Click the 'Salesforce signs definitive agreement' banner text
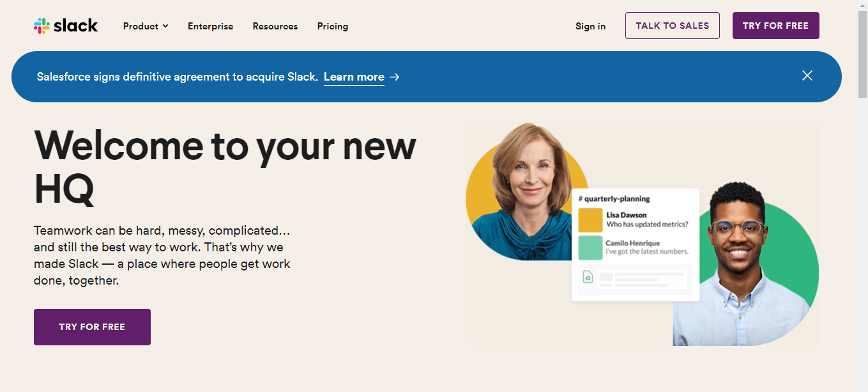The width and height of the screenshot is (868, 392). [177, 77]
